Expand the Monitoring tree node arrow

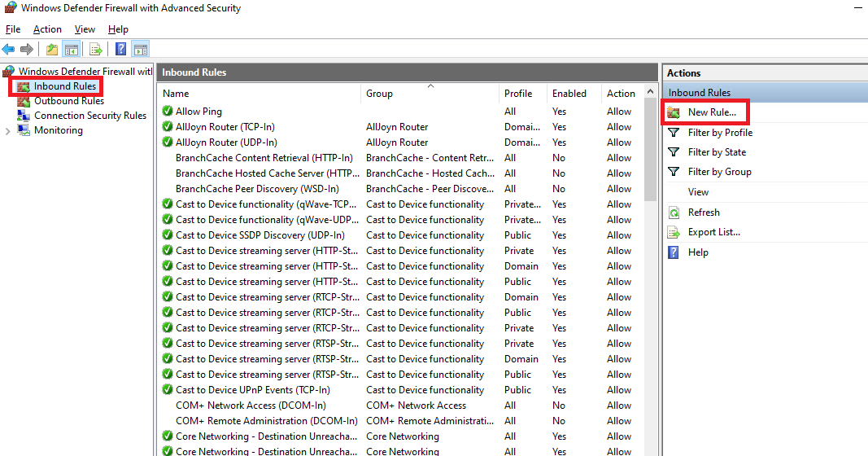[8, 131]
